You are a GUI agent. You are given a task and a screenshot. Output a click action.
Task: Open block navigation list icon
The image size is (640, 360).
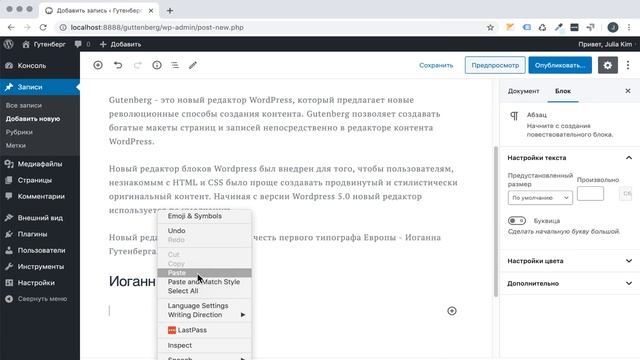pyautogui.click(x=175, y=65)
